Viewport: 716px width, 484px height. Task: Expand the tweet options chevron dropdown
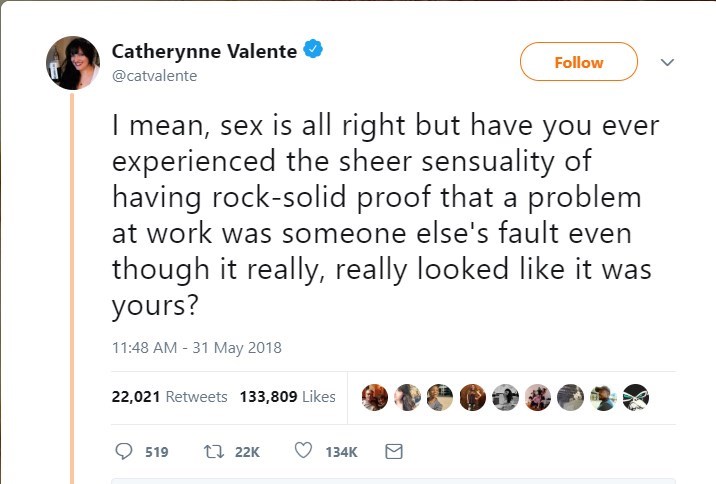point(668,62)
